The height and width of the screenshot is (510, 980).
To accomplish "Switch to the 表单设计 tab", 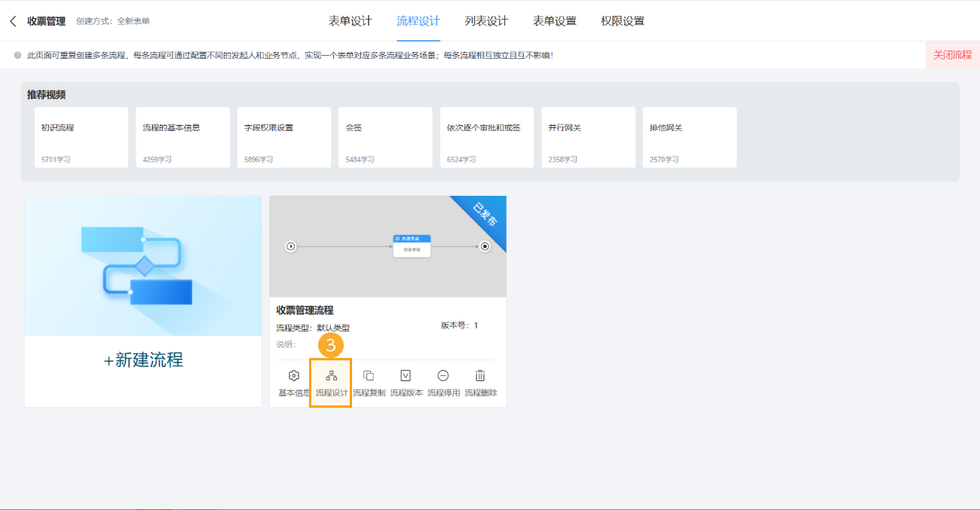I will coord(351,20).
